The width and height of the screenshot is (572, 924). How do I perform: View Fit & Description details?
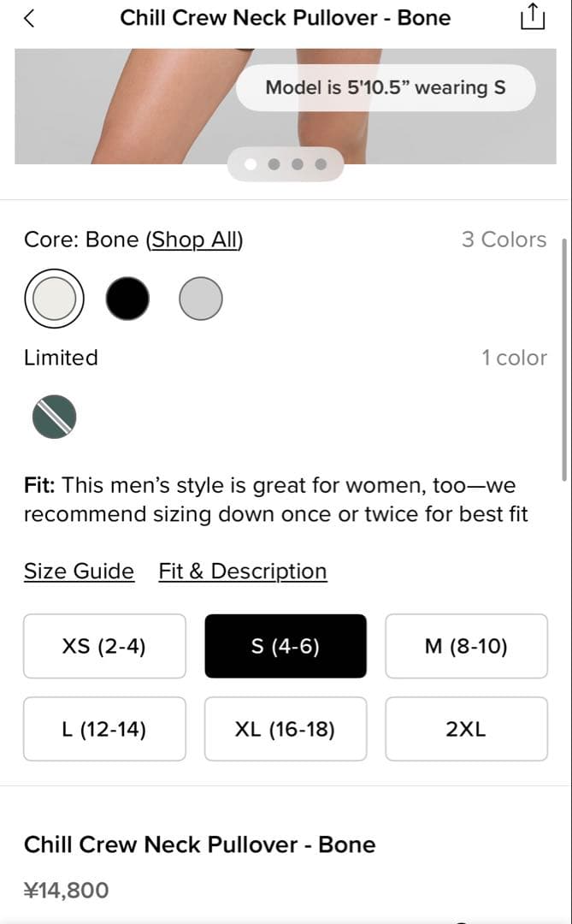coord(243,572)
